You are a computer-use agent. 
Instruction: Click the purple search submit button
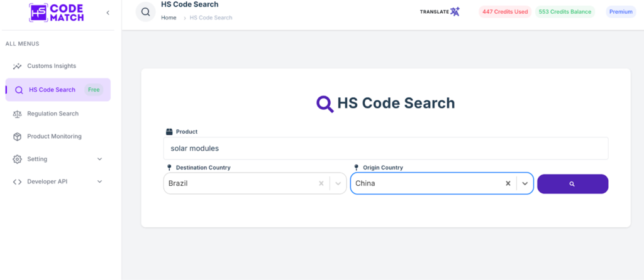point(572,184)
